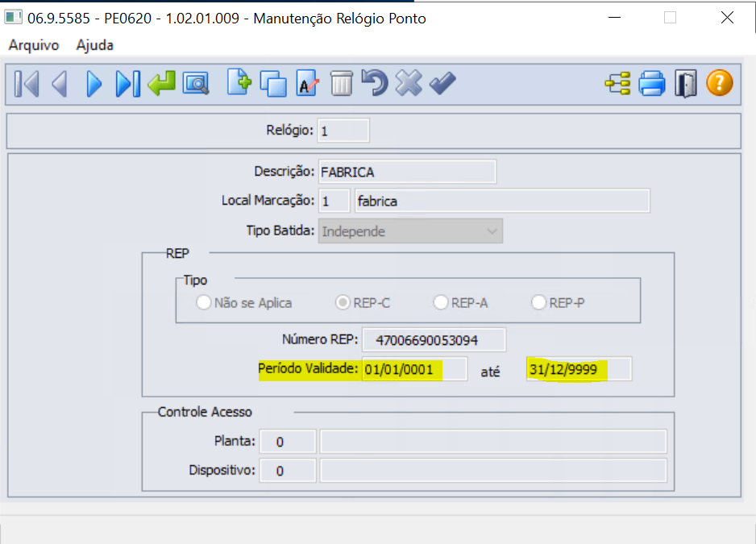Click the Dispositivo description field

[x=493, y=470]
